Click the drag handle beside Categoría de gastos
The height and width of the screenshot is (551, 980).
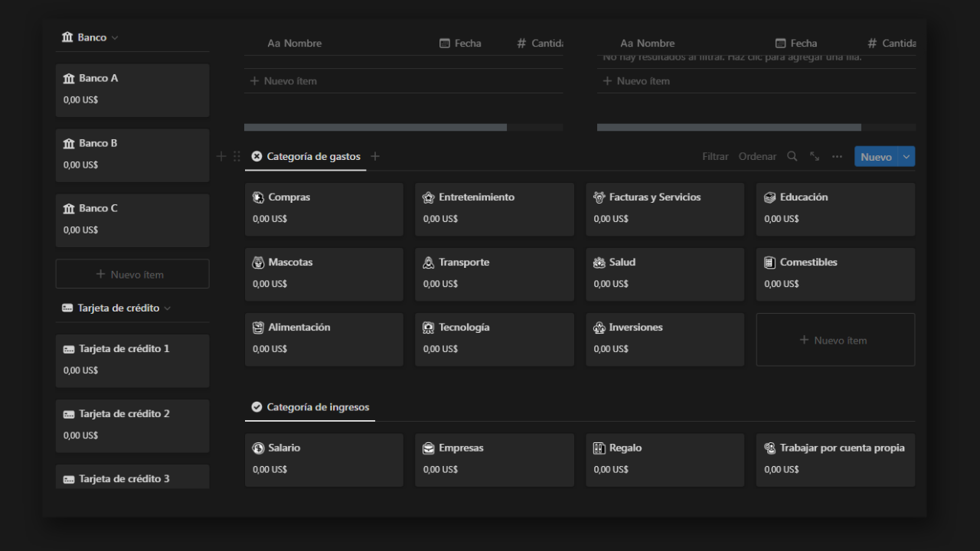pyautogui.click(x=237, y=156)
